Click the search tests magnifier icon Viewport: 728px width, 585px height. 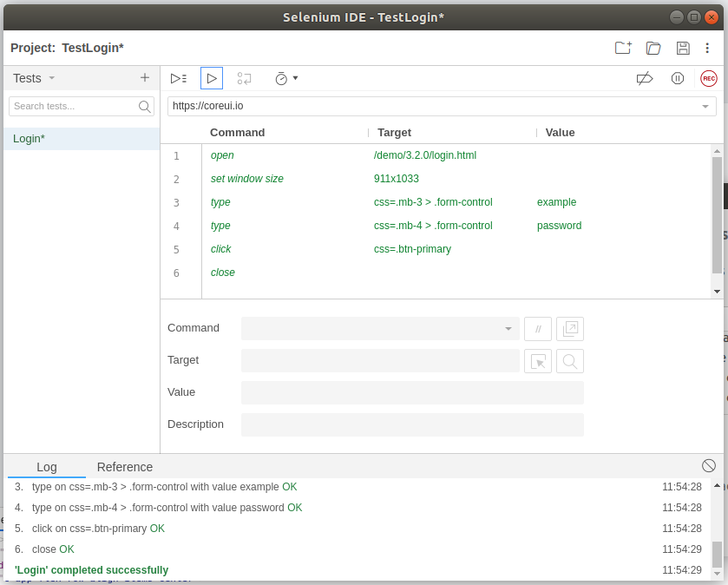point(145,107)
